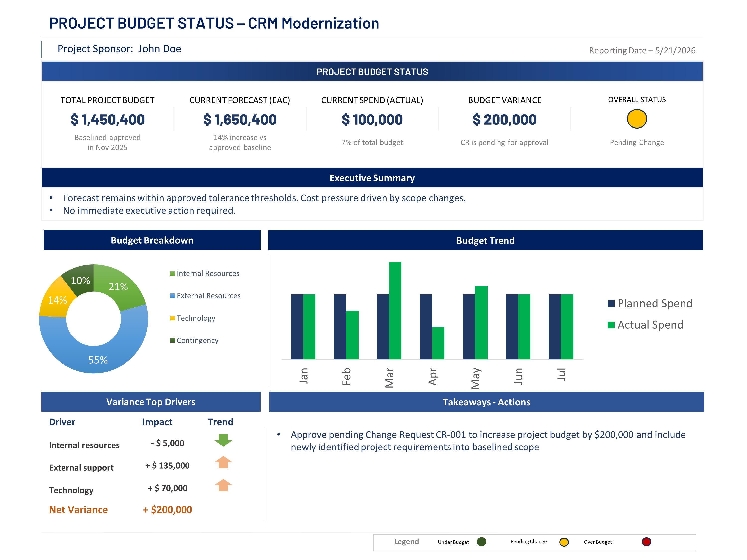Select the Technology legend swatch
The height and width of the screenshot is (560, 747).
point(173,318)
